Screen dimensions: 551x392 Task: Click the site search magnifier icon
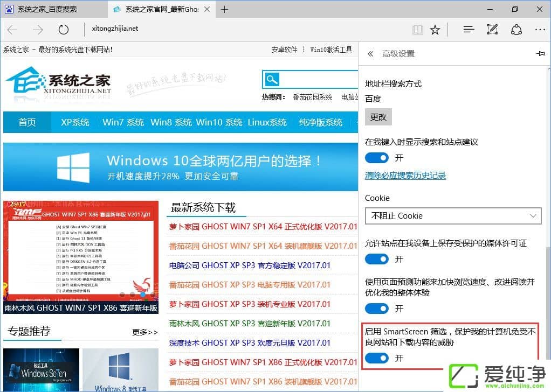pyautogui.click(x=272, y=79)
